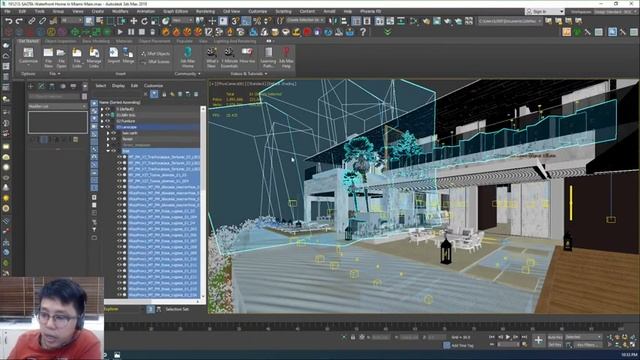Click the question mark help icon in second toolbar row
640x360 pixels.
(x=363, y=32)
